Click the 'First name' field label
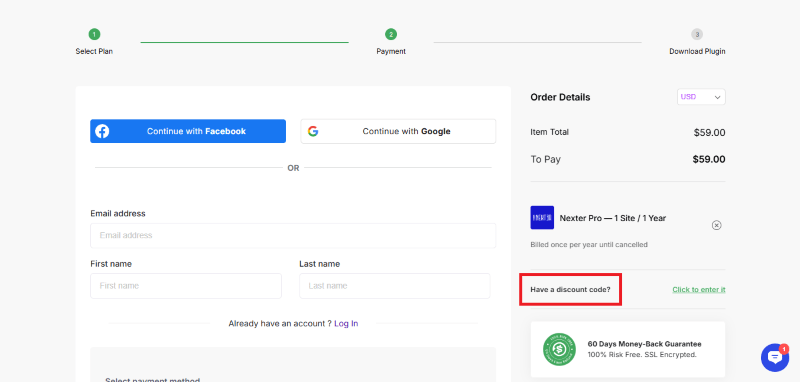The width and height of the screenshot is (800, 382). coord(111,264)
